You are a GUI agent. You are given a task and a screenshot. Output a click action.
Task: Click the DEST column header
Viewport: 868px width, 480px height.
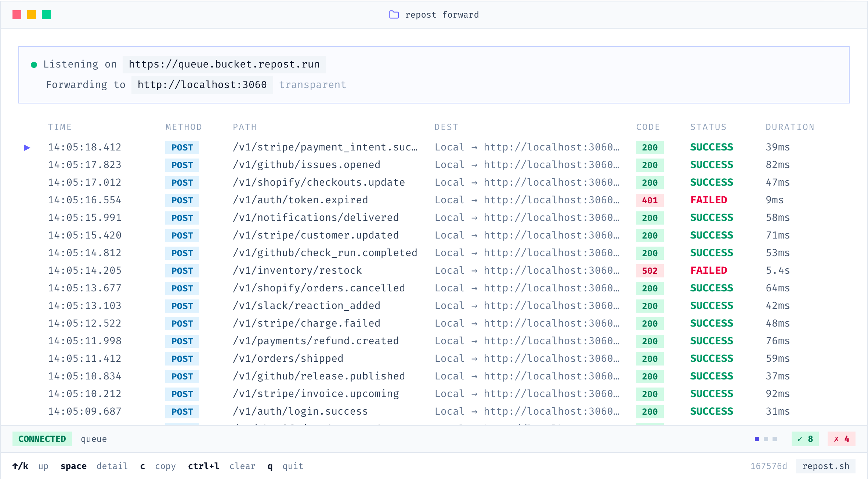[x=446, y=127]
